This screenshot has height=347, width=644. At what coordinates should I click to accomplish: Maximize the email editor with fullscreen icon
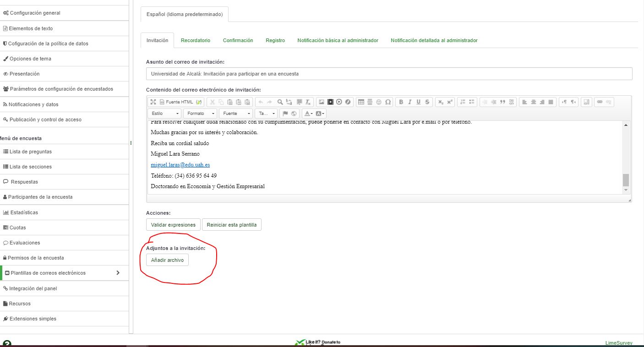153,102
